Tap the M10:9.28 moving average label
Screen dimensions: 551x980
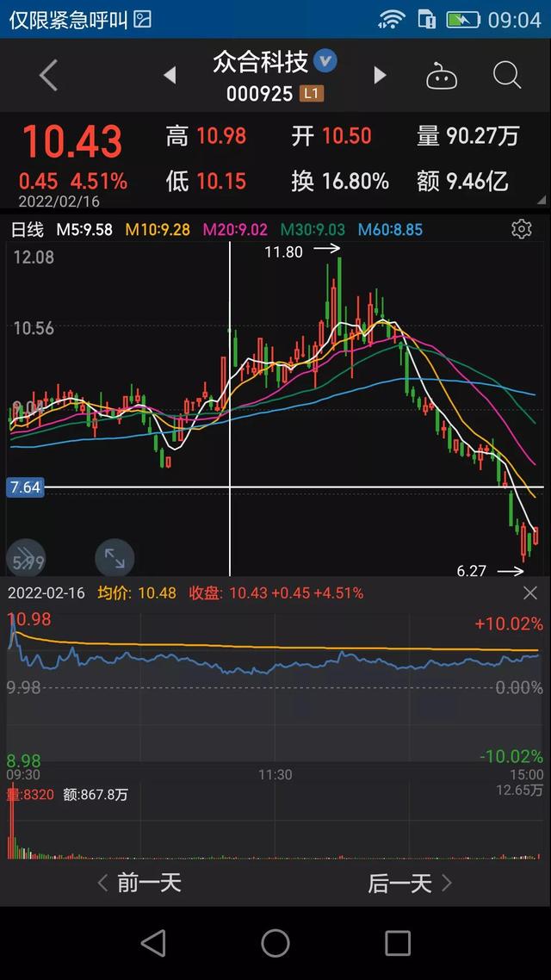coord(158,229)
